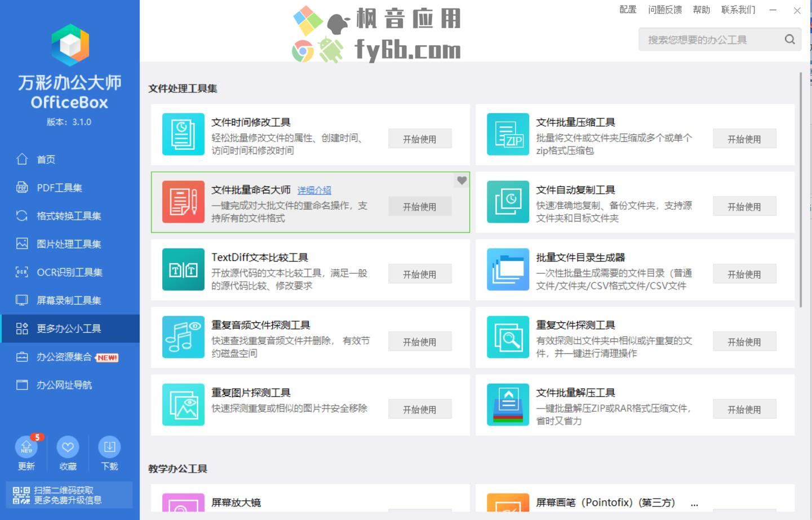The image size is (812, 520).
Task: Open the TextDiff文本比较工具 icon
Action: pyautogui.click(x=183, y=269)
